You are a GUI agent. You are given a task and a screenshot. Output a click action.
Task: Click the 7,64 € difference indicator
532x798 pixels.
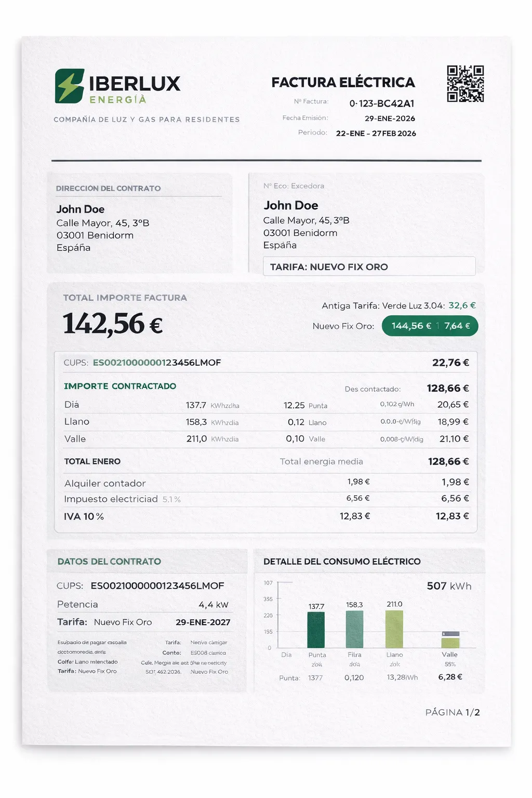point(458,326)
